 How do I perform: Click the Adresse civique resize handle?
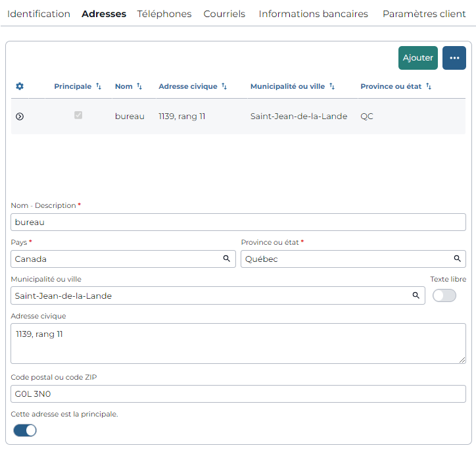tap(462, 360)
